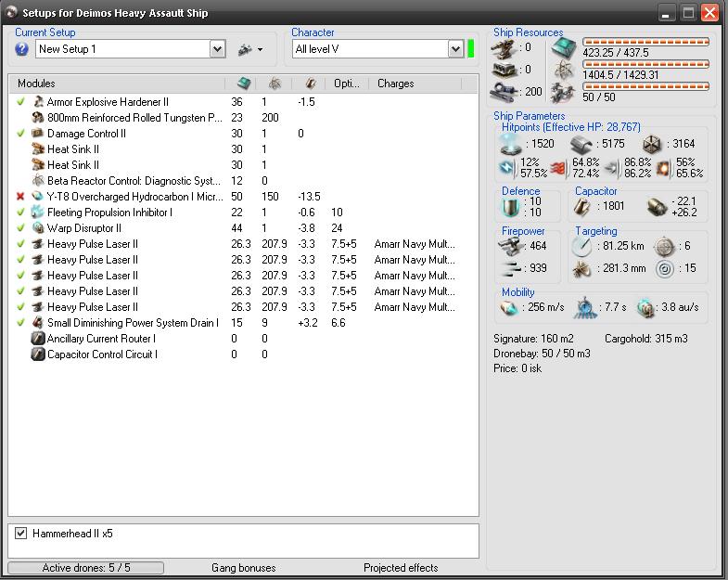Open Projected effects
Viewport: 728px width, 580px height.
pyautogui.click(x=401, y=567)
